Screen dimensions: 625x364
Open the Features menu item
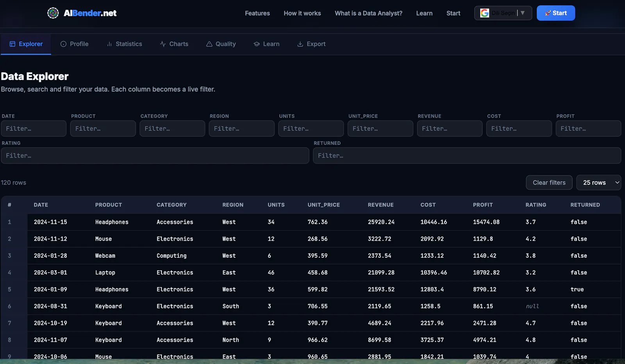(x=257, y=13)
